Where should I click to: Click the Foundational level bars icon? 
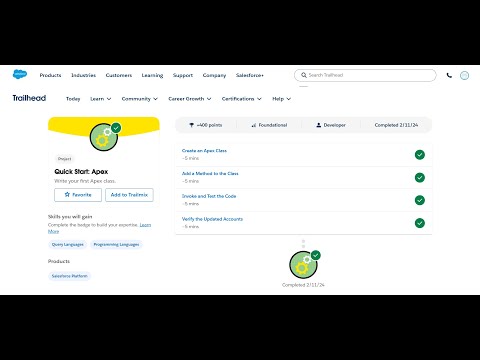pyautogui.click(x=254, y=125)
